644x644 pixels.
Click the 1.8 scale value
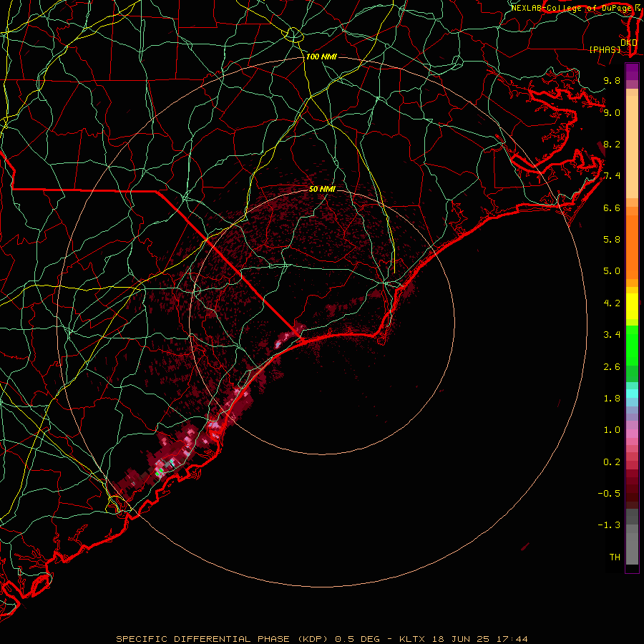click(x=612, y=399)
